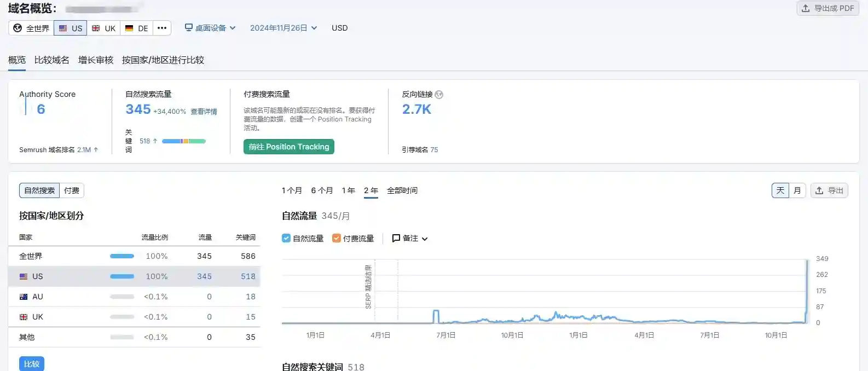Select 自然搜索 segment toggle
The width and height of the screenshot is (868, 371).
39,190
